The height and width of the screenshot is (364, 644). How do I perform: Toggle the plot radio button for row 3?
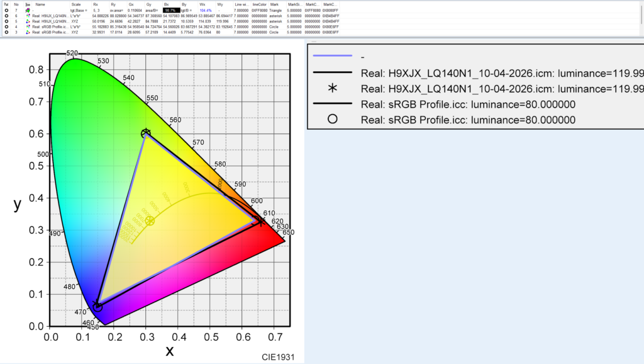pyautogui.click(x=6, y=32)
